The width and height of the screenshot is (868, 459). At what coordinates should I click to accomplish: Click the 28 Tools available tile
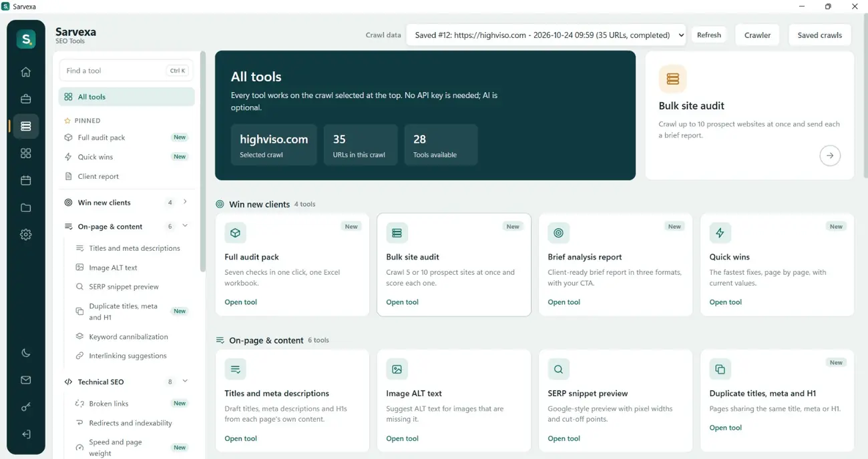[x=441, y=145]
